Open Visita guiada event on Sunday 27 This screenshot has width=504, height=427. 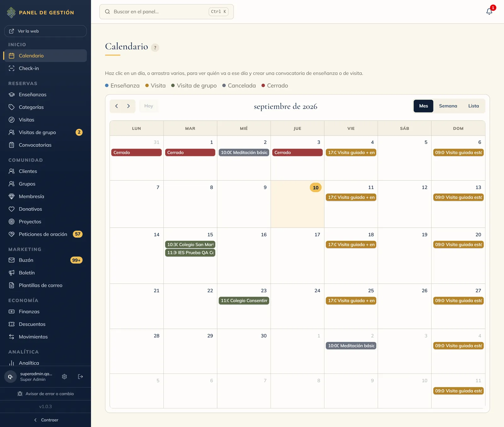(458, 301)
